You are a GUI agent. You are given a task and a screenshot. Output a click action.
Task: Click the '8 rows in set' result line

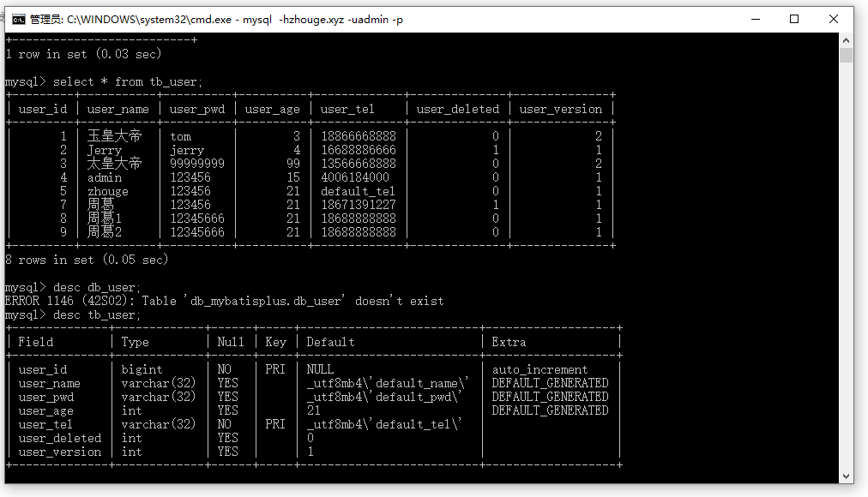point(87,260)
